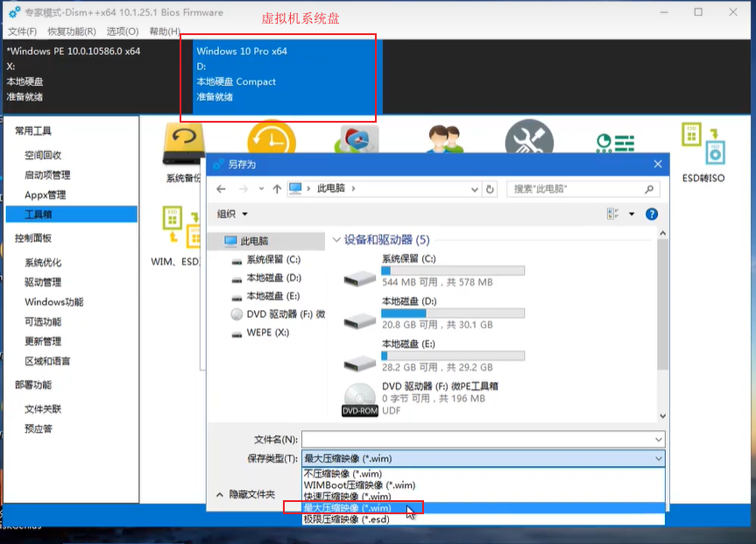Open 文件关联 in the sidebar

[x=43, y=409]
